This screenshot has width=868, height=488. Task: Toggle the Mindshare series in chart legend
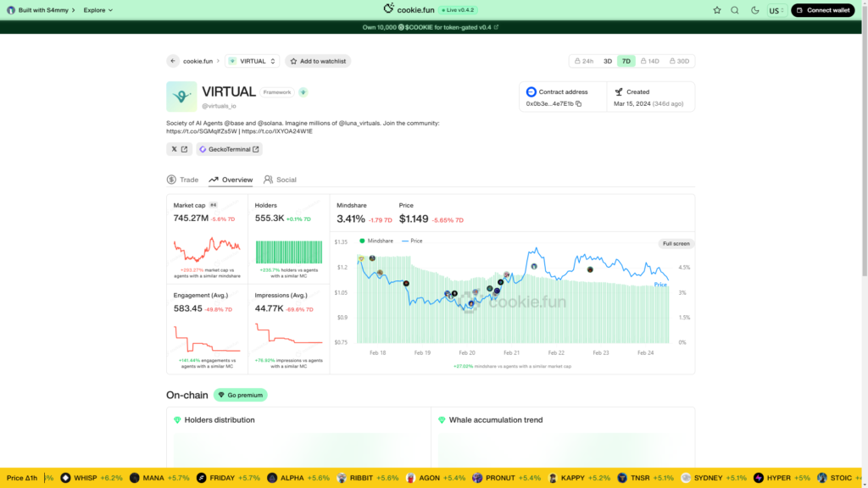376,241
